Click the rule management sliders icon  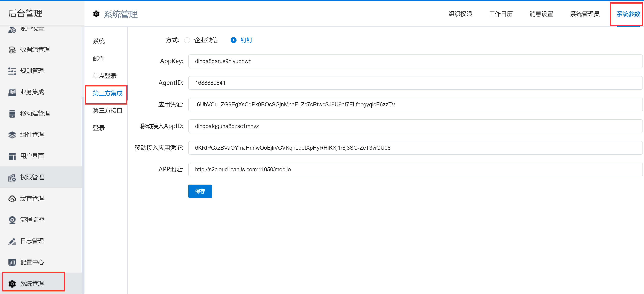[x=12, y=71]
